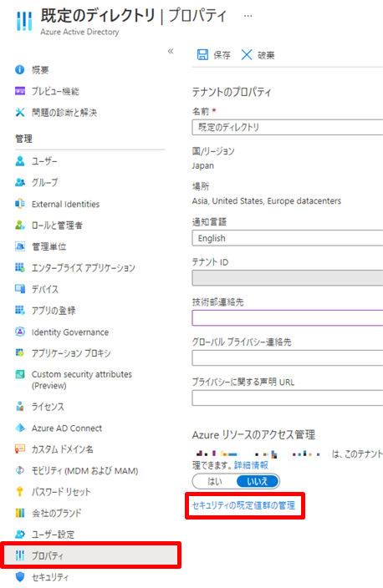Click the 破棄 button label

266,55
